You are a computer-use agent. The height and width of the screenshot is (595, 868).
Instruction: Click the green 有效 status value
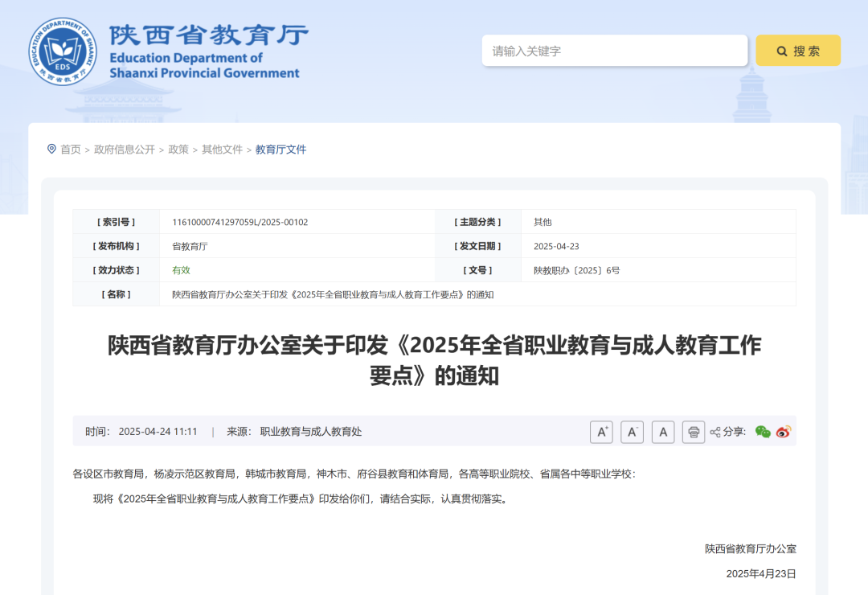coord(181,270)
